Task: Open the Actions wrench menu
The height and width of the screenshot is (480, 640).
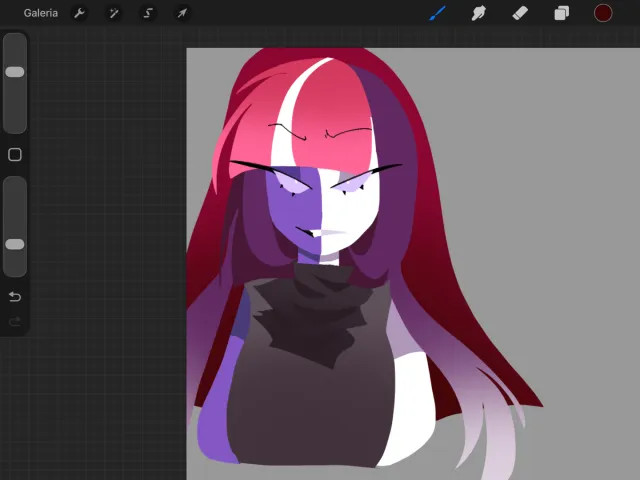Action: coord(80,13)
